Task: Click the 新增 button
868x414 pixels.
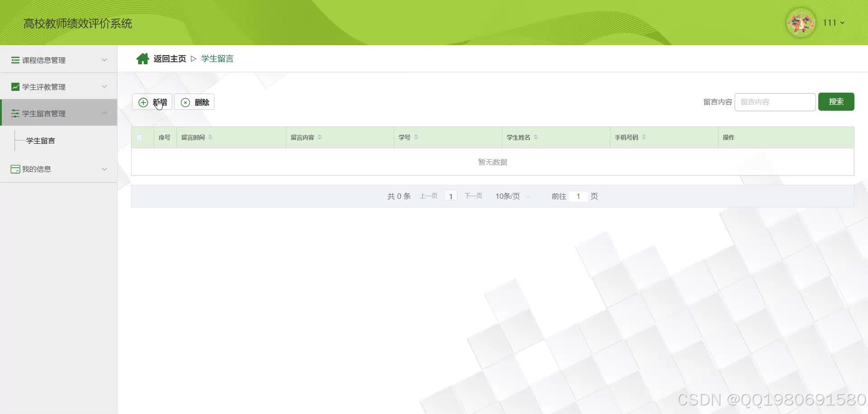Action: pyautogui.click(x=152, y=102)
